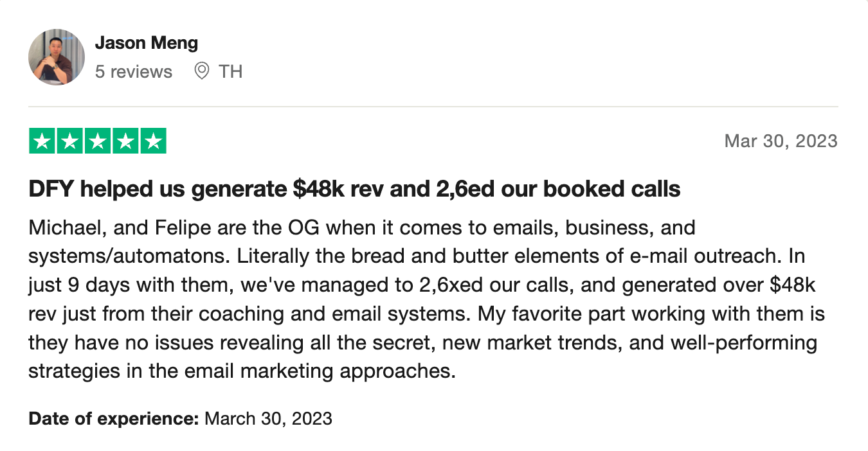Click the first green rating star
868x451 pixels.
[x=42, y=141]
